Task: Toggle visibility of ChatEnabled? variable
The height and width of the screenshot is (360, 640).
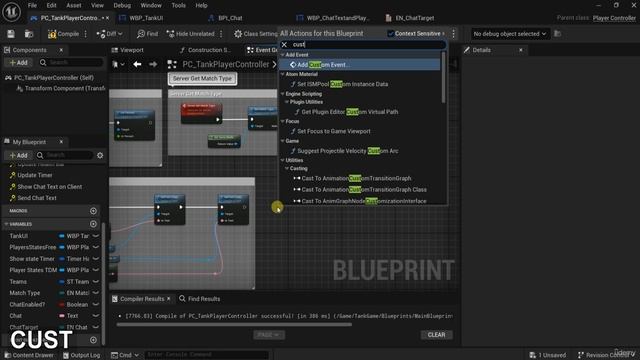Action: pos(96,304)
